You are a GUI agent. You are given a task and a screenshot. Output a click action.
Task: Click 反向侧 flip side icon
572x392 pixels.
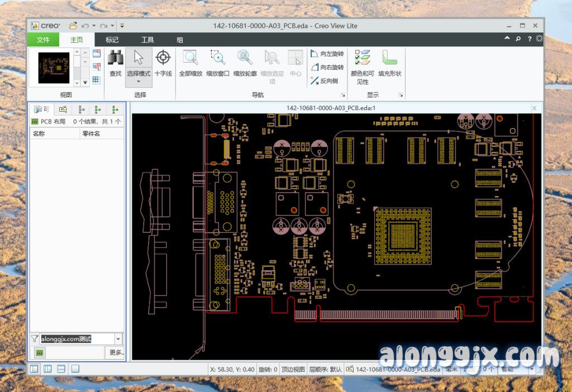click(324, 81)
